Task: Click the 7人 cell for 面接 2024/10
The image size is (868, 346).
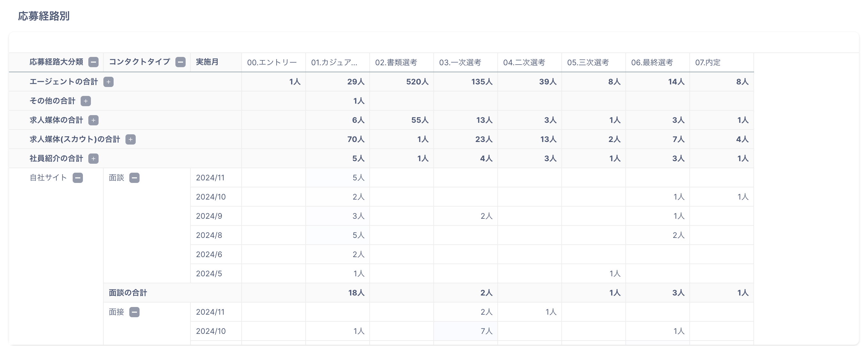Action: tap(486, 331)
